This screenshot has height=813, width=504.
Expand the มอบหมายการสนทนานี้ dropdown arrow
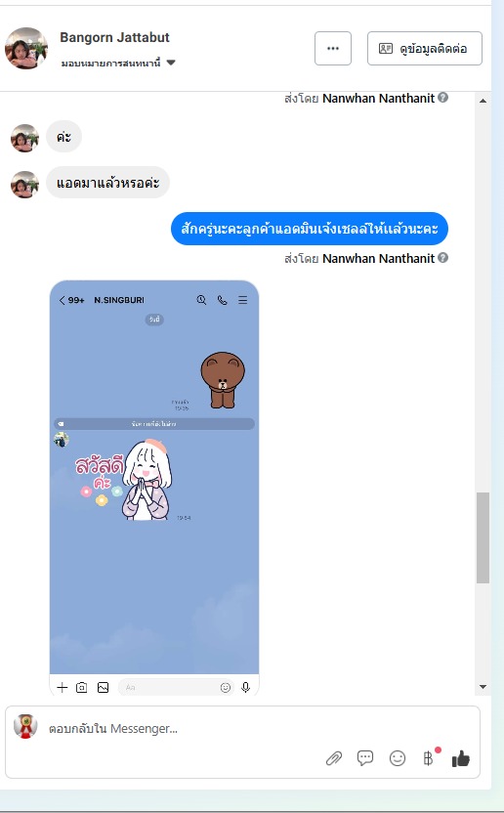(171, 63)
